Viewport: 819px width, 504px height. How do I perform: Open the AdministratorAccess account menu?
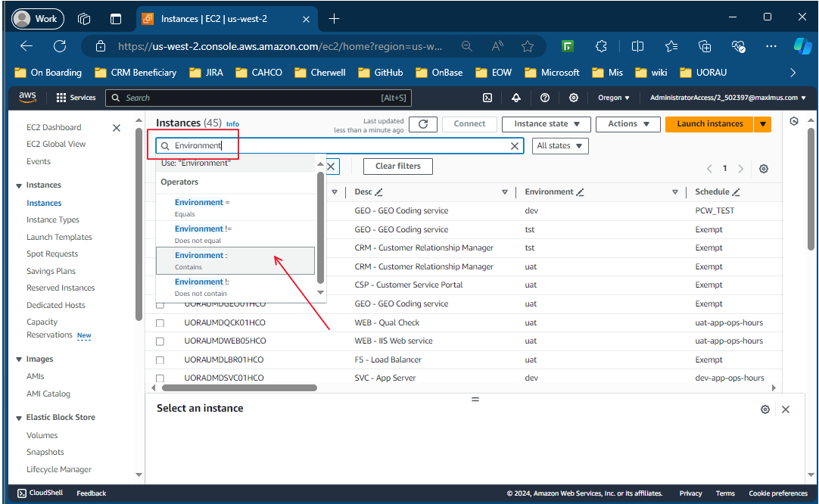click(727, 98)
